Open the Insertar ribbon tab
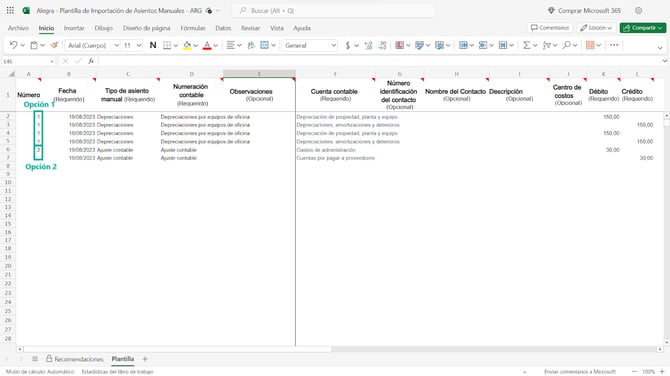The width and height of the screenshot is (670, 376). tap(74, 28)
